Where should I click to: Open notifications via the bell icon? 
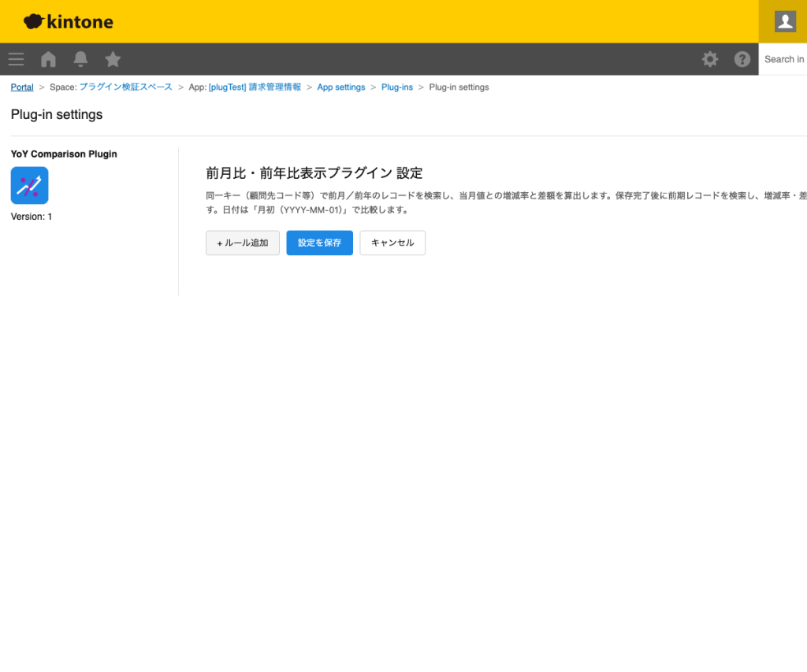tap(80, 59)
